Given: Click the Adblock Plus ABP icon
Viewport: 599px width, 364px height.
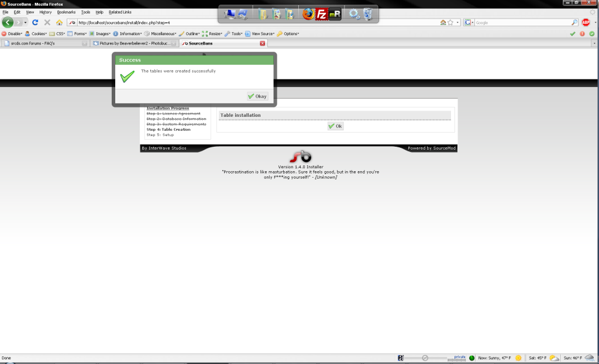Looking at the screenshot, I should coord(586,23).
